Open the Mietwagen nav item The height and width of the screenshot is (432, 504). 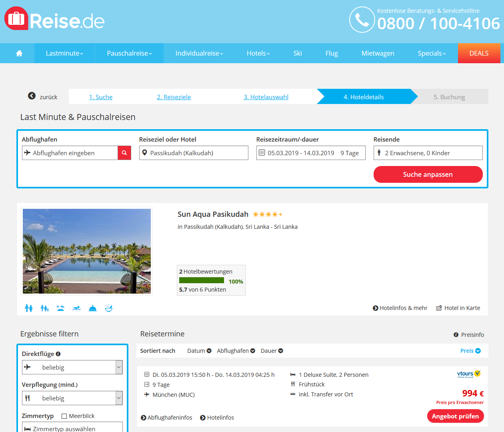pos(378,53)
